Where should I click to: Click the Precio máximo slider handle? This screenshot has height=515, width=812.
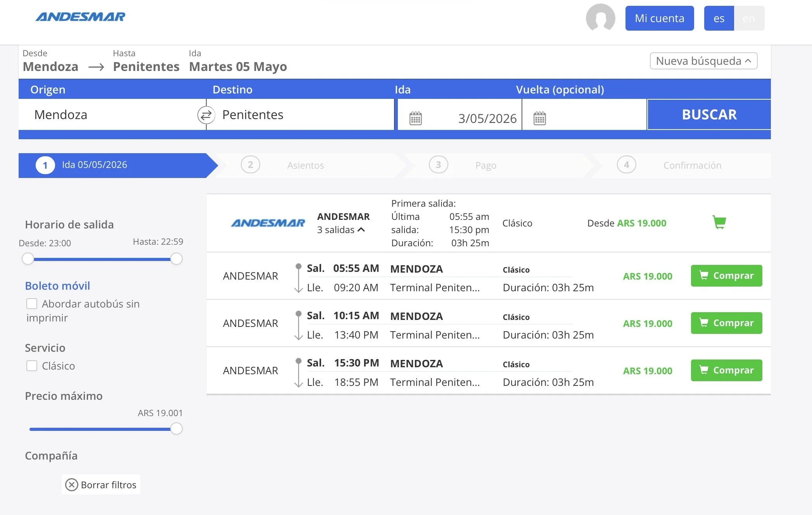click(176, 429)
